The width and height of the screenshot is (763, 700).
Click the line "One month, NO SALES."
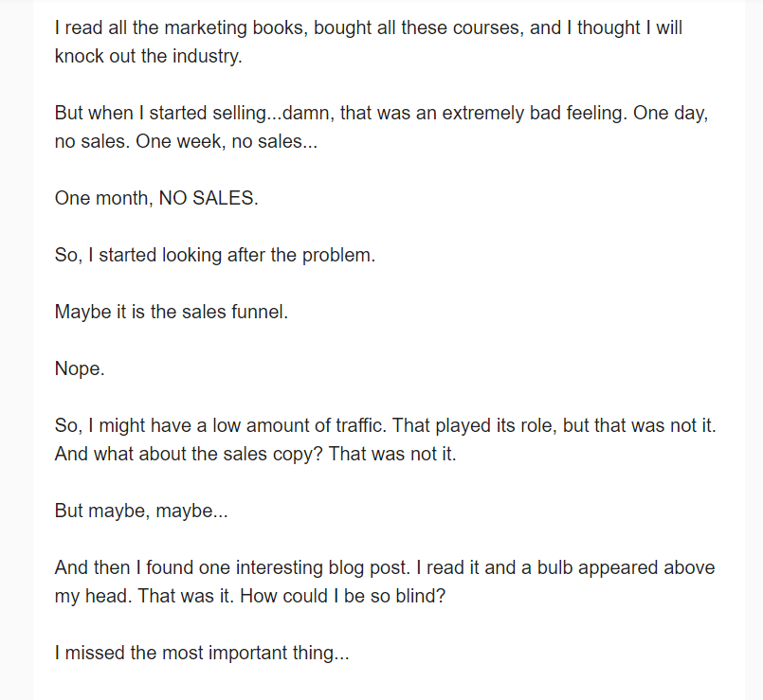point(156,199)
